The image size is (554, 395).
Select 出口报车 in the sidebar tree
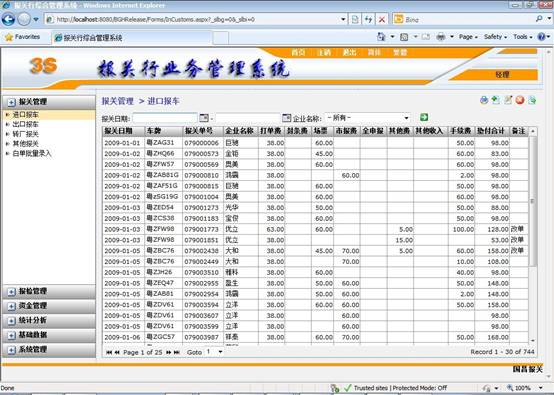(x=25, y=124)
